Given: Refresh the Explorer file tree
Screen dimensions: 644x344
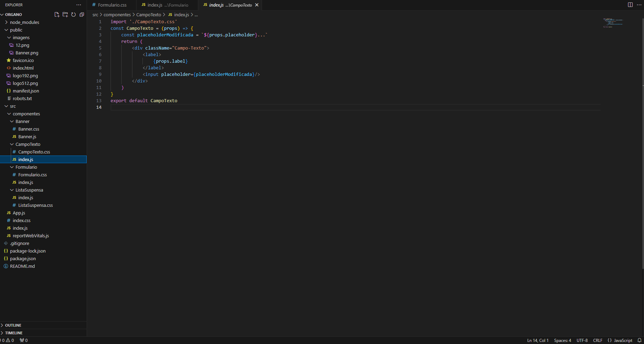Looking at the screenshot, I should click(x=73, y=15).
